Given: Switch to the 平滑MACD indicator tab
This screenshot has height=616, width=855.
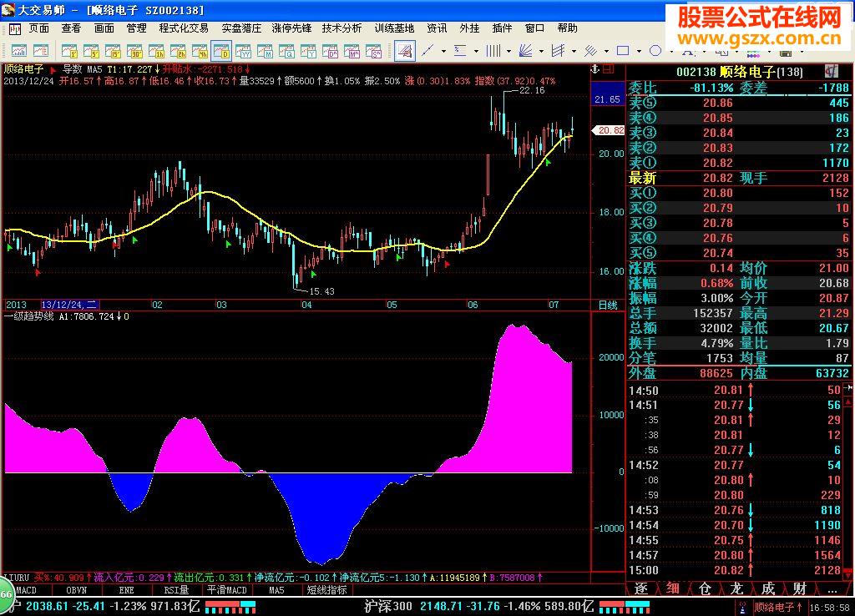Looking at the screenshot, I should coord(225,590).
